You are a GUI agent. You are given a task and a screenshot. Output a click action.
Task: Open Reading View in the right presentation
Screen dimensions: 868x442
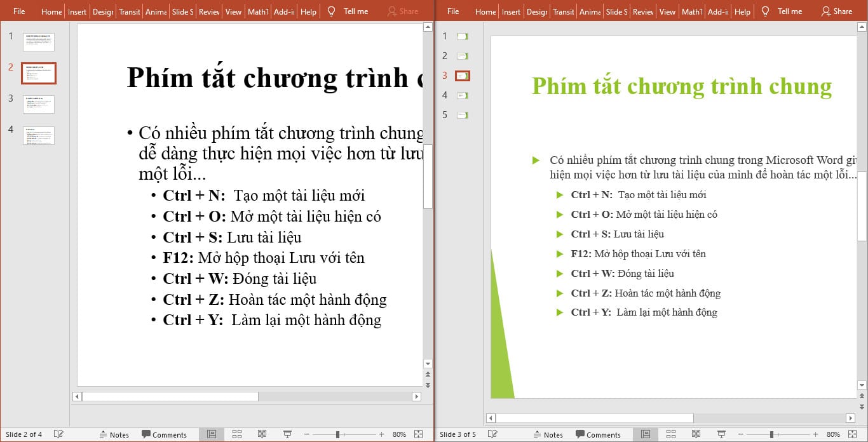click(696, 434)
